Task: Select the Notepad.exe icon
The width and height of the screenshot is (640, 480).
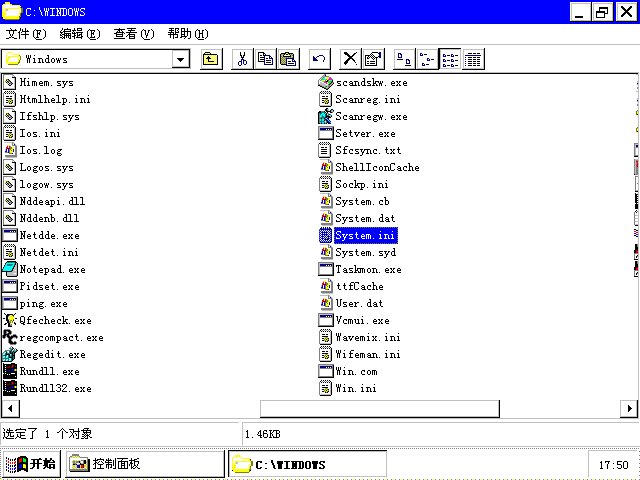Action: (10, 269)
